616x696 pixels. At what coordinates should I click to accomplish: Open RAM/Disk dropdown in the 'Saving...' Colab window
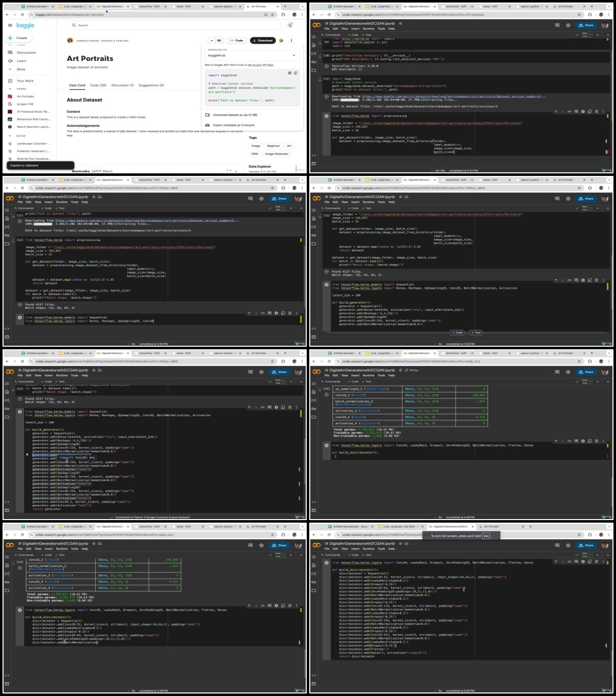pyautogui.click(x=597, y=382)
